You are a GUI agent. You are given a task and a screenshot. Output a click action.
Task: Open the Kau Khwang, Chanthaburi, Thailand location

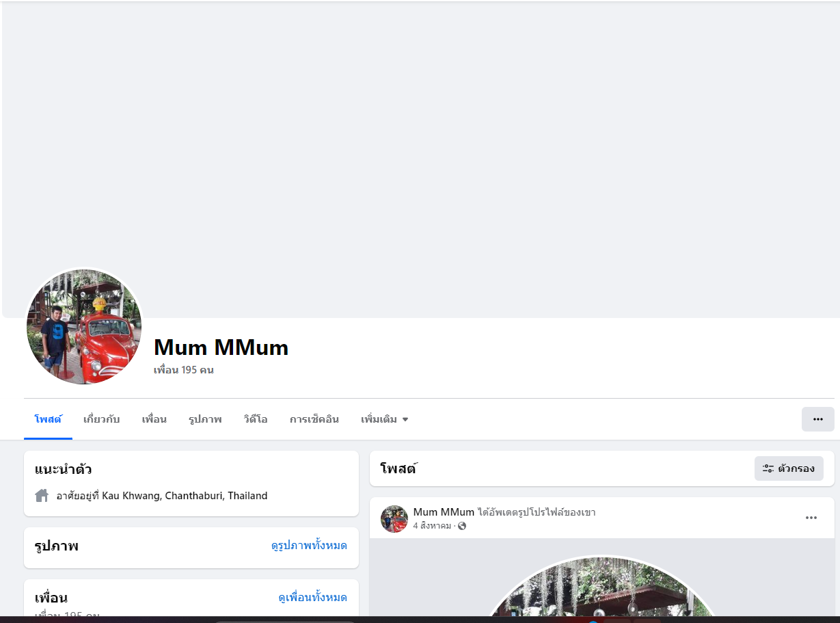click(x=185, y=496)
